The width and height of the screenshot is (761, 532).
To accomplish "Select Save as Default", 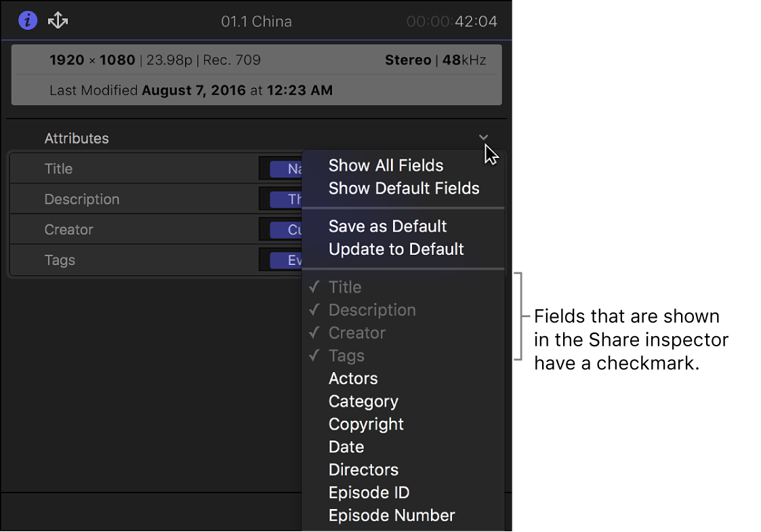I will [x=387, y=226].
